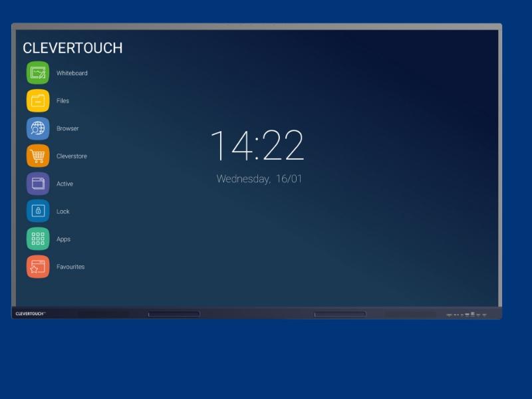Tap the Whiteboard text label

point(73,73)
